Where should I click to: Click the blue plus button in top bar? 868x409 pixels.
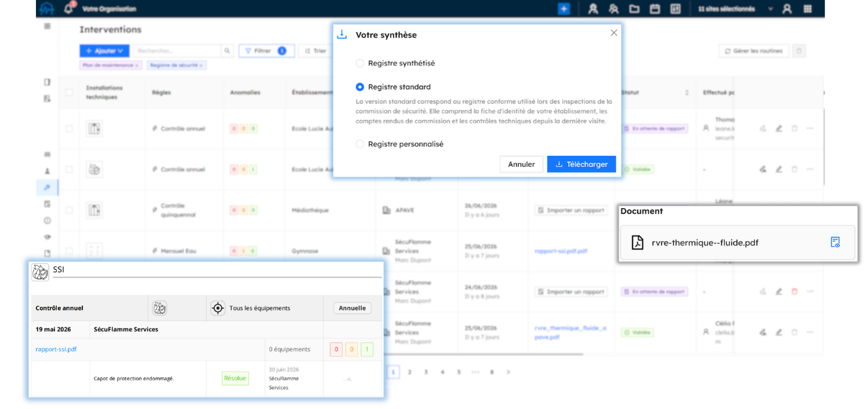pyautogui.click(x=564, y=9)
